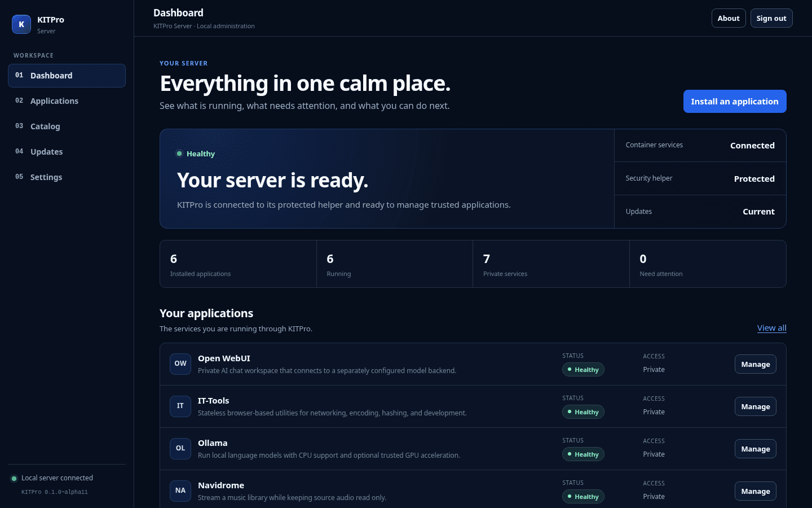Screen dimensions: 812x508
Task: Select the Running stat card
Action: click(395, 264)
